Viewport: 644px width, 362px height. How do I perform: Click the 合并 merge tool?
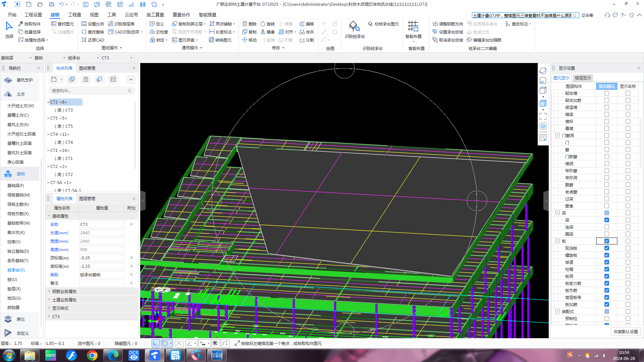click(307, 32)
